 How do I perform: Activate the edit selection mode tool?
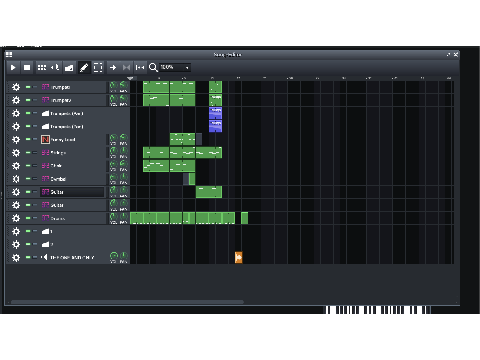[98, 68]
